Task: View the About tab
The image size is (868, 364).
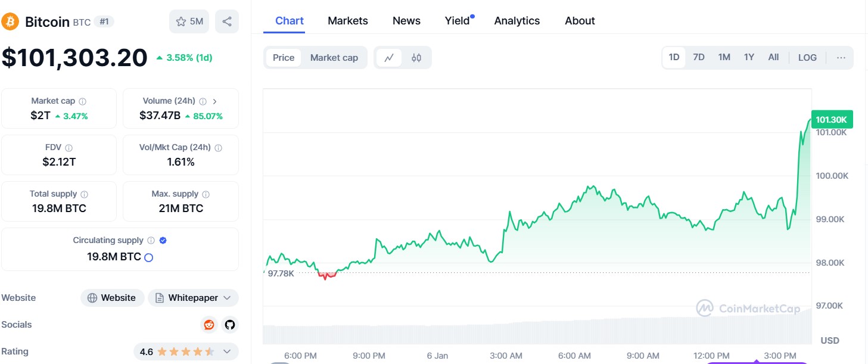Action: [x=580, y=21]
